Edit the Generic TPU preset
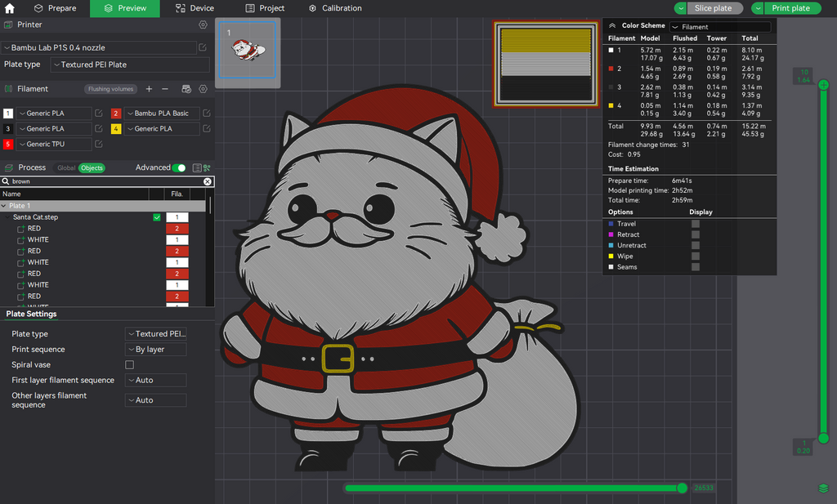837x504 pixels. pyautogui.click(x=99, y=144)
